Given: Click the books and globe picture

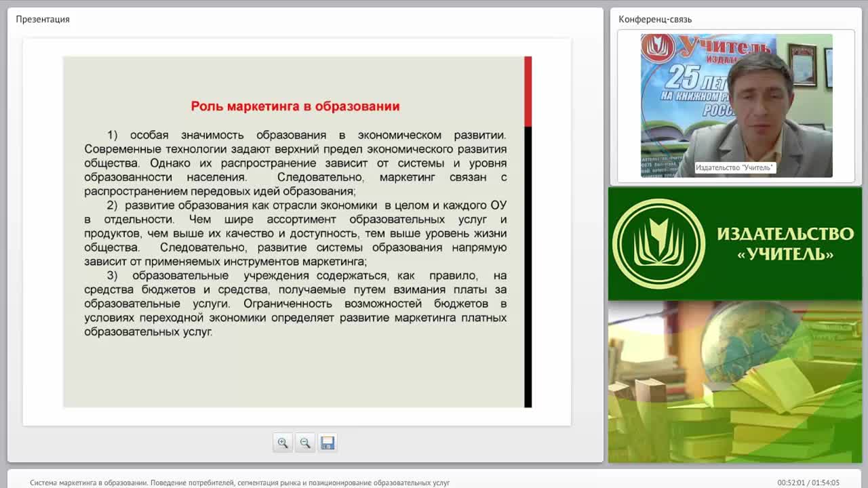Looking at the screenshot, I should coord(735,382).
